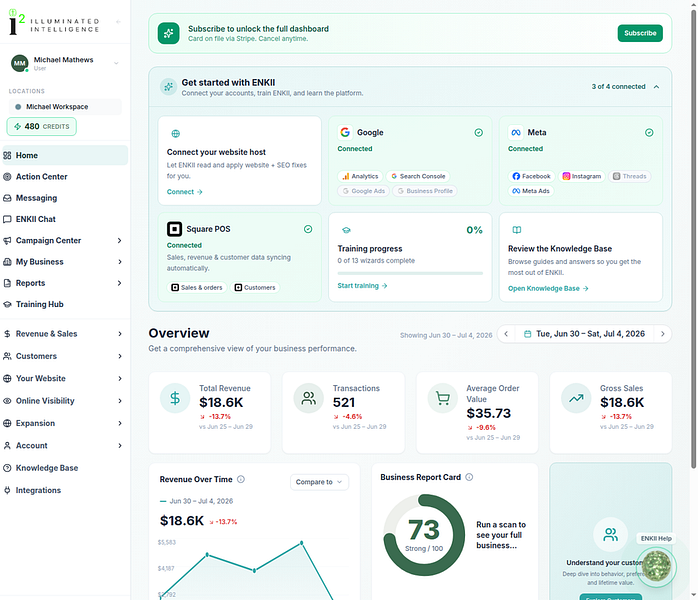The width and height of the screenshot is (698, 600).
Task: Click the MM user avatar
Action: click(x=20, y=63)
